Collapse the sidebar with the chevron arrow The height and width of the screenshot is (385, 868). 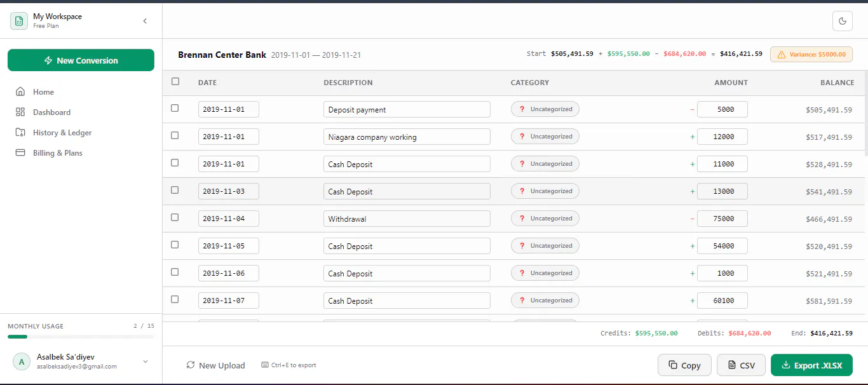[145, 21]
